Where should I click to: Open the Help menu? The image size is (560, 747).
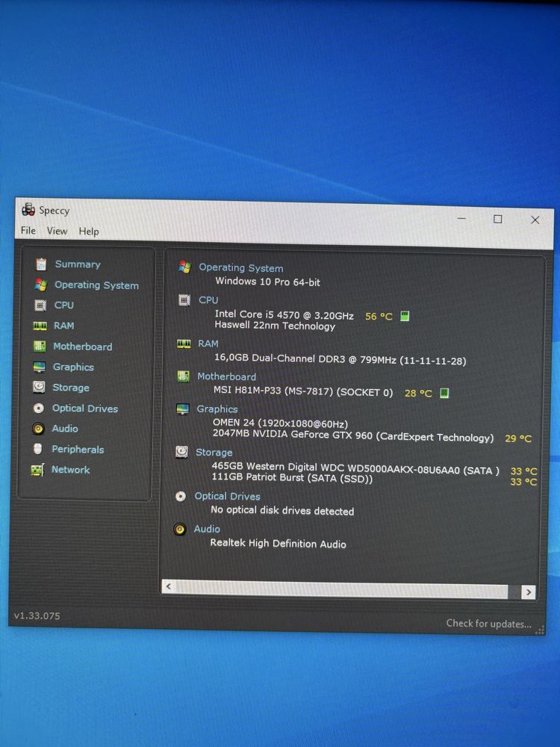pyautogui.click(x=89, y=232)
